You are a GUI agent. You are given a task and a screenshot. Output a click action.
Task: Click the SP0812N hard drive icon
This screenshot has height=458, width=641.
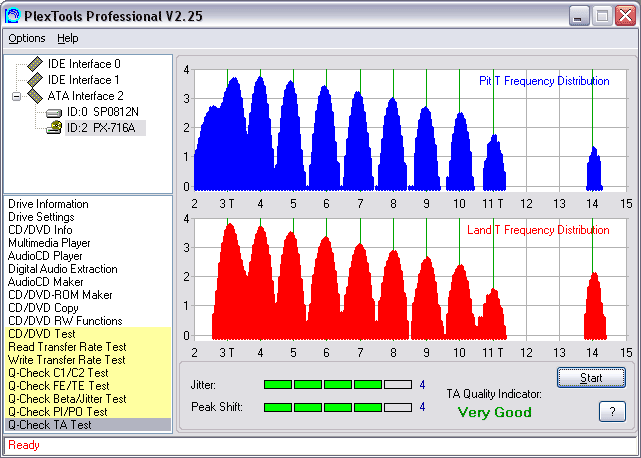coord(54,112)
